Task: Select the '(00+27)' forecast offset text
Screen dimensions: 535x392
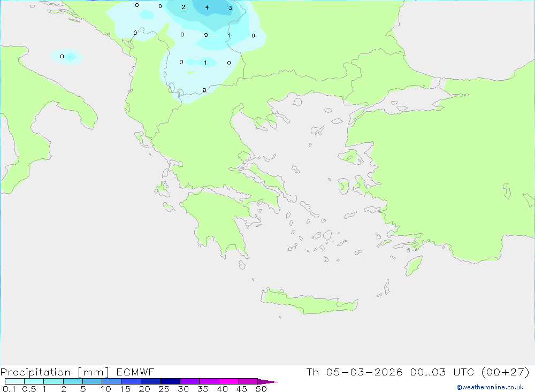Action: (506, 372)
